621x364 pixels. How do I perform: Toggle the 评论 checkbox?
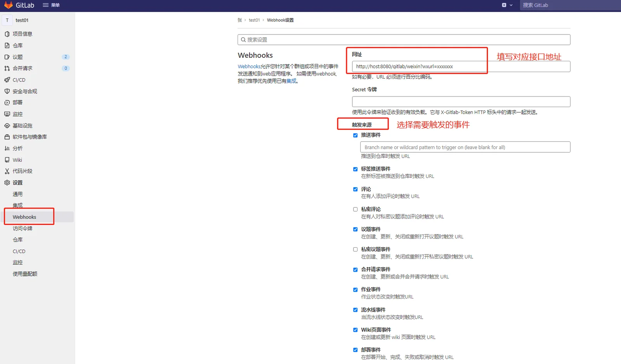[x=355, y=189]
